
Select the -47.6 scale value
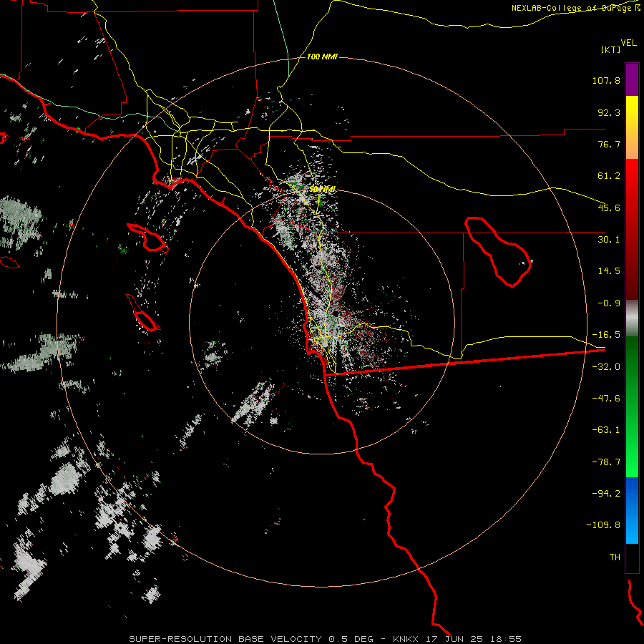pos(606,399)
